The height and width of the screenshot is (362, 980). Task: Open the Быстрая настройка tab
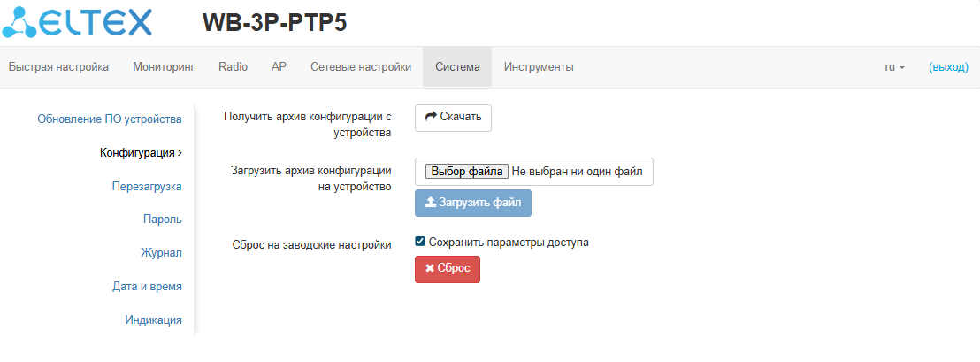pyautogui.click(x=58, y=67)
